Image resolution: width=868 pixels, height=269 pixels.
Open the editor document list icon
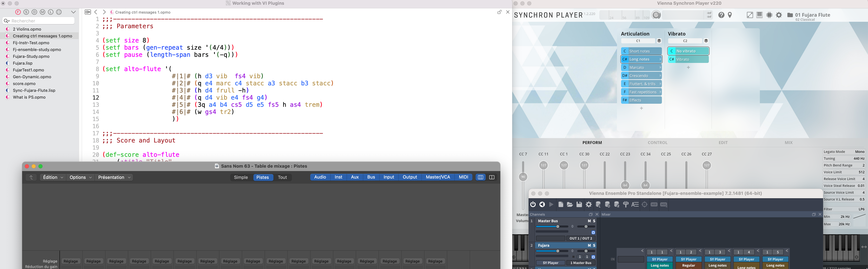(88, 12)
